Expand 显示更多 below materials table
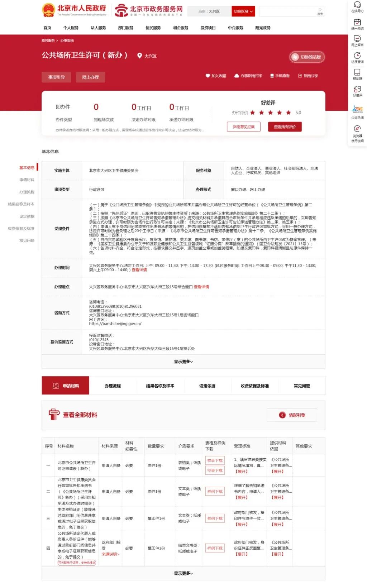The image size is (367, 588). click(x=183, y=573)
